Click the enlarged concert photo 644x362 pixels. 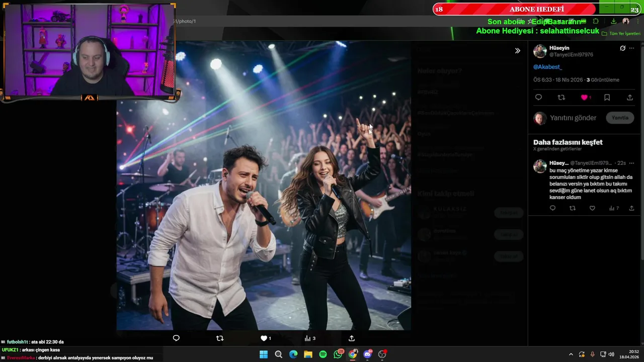click(264, 186)
